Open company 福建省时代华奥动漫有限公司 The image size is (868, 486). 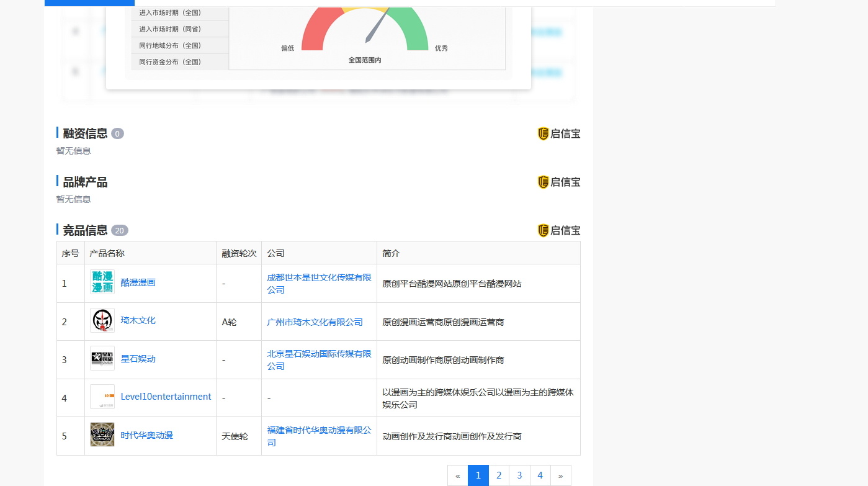click(x=319, y=436)
